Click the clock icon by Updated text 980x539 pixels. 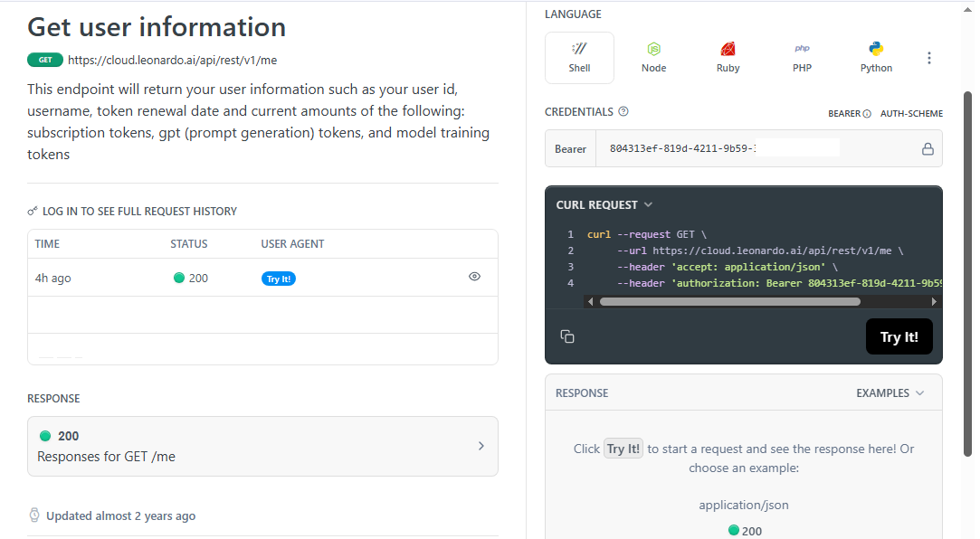[x=34, y=515]
